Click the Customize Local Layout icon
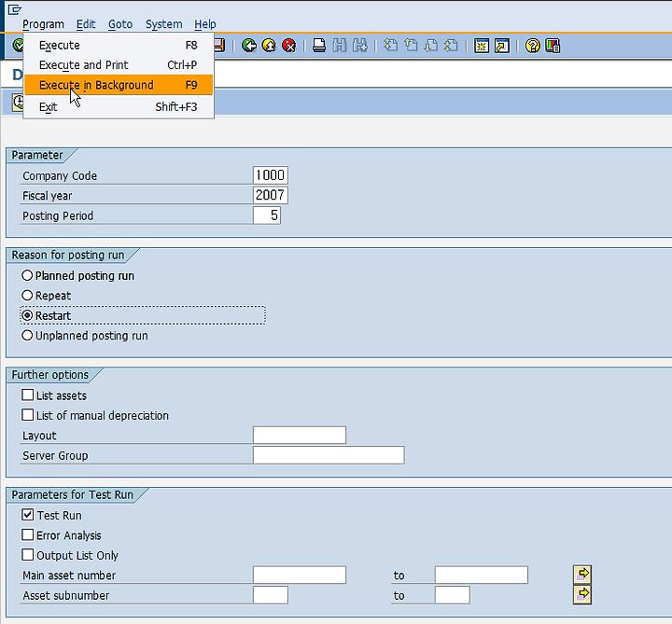The image size is (672, 624). click(553, 46)
